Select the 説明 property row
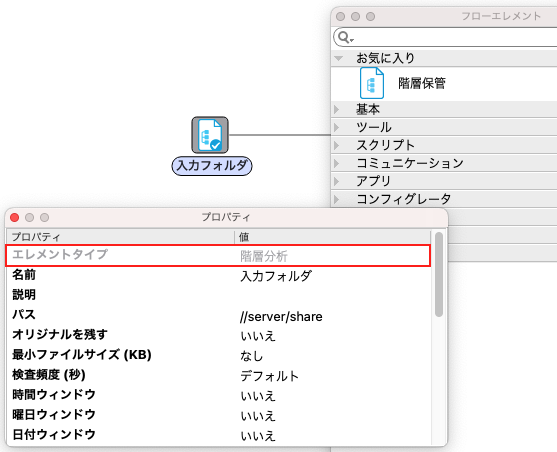 [x=218, y=295]
